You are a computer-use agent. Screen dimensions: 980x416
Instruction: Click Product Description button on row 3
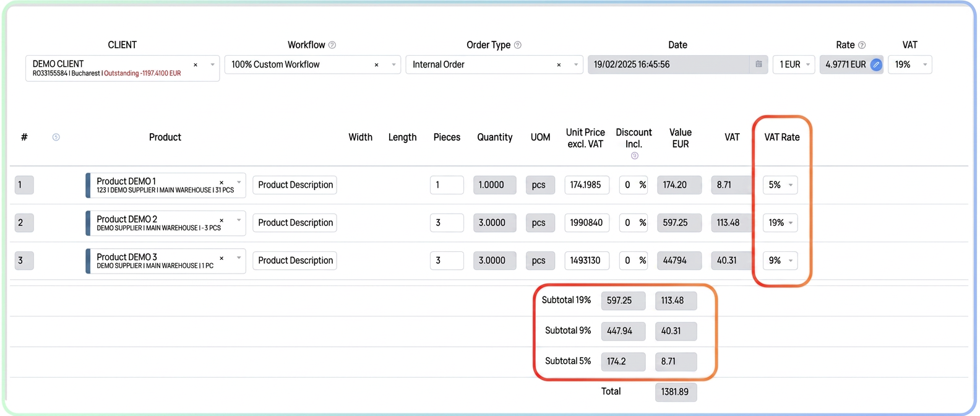pos(295,261)
